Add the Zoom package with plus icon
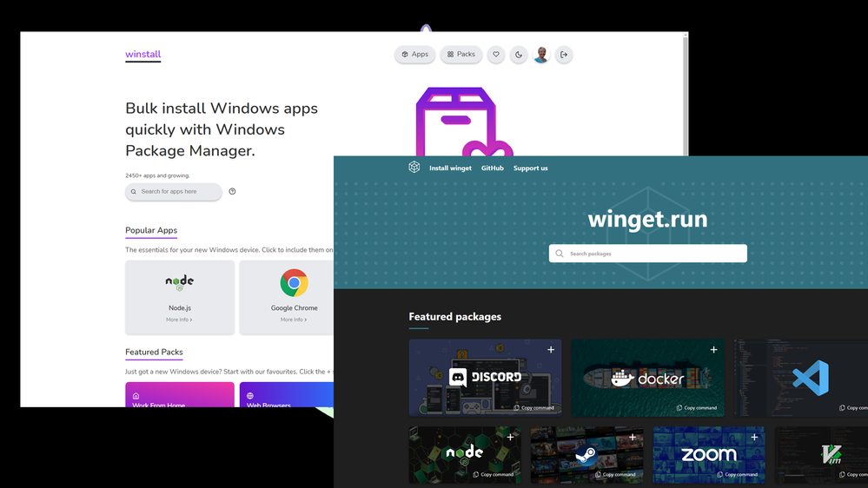 pos(754,437)
